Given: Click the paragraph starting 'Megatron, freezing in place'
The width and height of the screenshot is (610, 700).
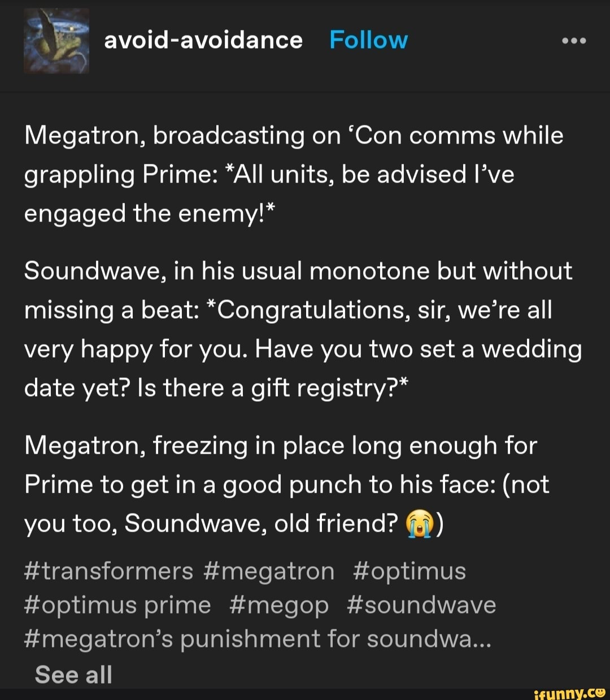Looking at the screenshot, I should tap(286, 484).
